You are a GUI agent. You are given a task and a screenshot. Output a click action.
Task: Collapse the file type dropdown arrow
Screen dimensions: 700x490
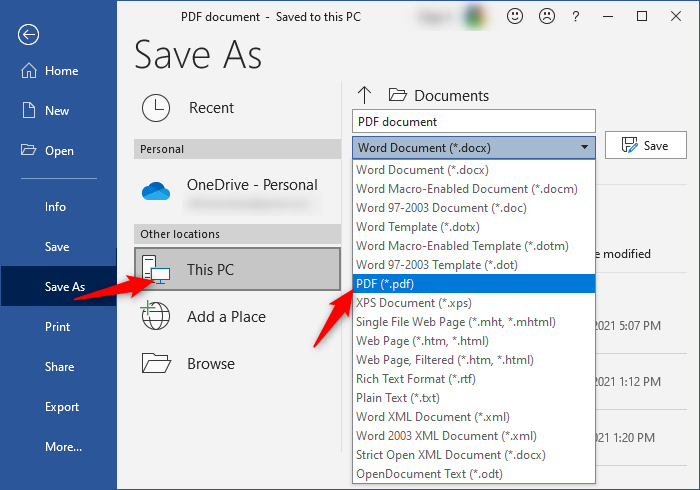point(584,147)
